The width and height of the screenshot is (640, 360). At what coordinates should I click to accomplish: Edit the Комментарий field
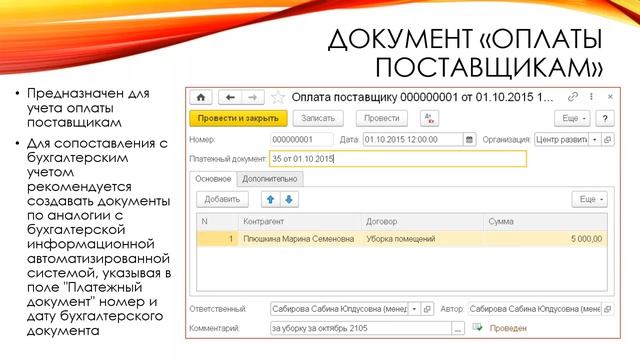tap(361, 328)
